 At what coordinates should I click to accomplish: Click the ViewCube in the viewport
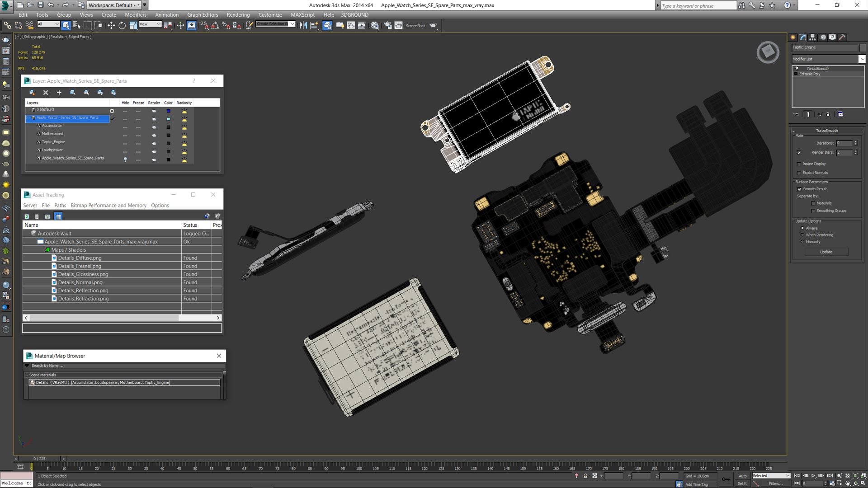click(x=768, y=52)
